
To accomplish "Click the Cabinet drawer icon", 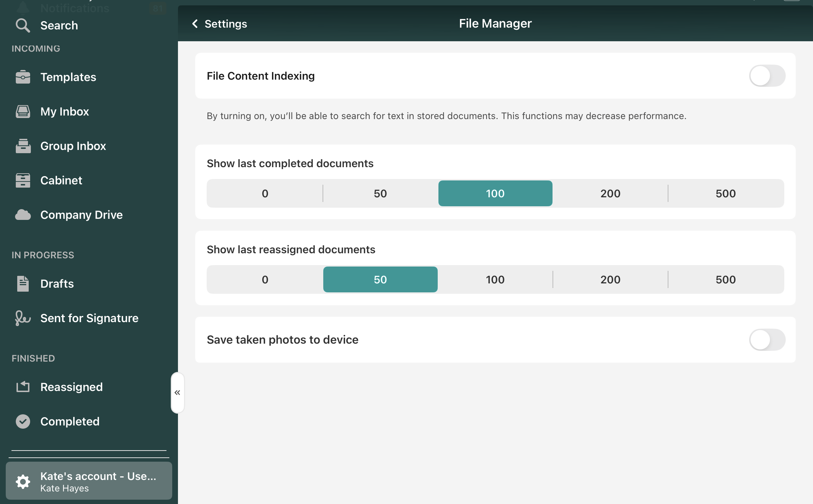I will coord(23,180).
